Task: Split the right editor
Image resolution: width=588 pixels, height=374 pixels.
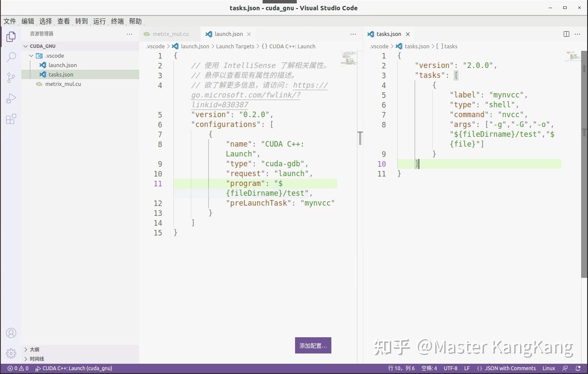Action: point(566,34)
